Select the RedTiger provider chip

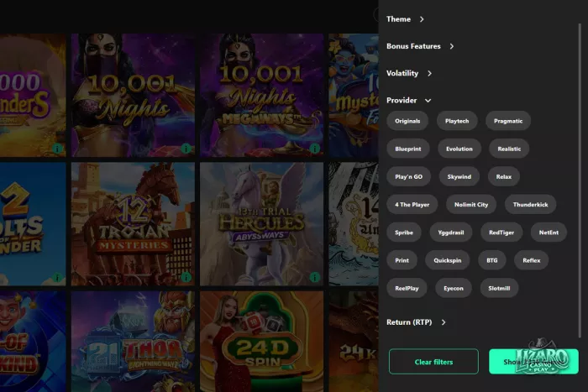501,233
